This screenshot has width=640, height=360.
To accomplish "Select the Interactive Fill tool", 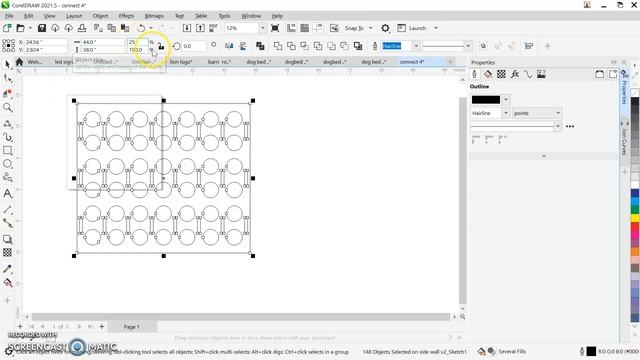I will point(7,282).
